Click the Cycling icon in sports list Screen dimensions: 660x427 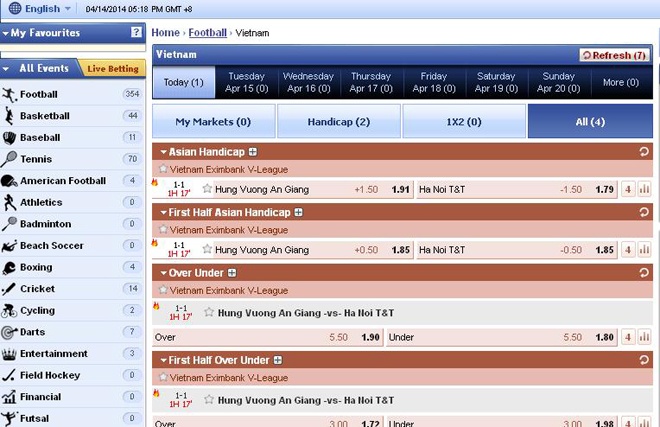pyautogui.click(x=9, y=311)
